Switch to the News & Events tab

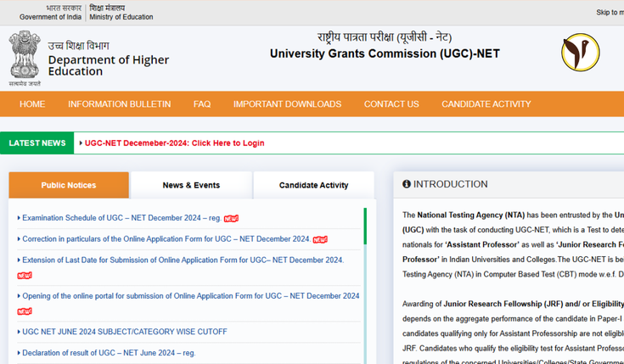tap(191, 185)
